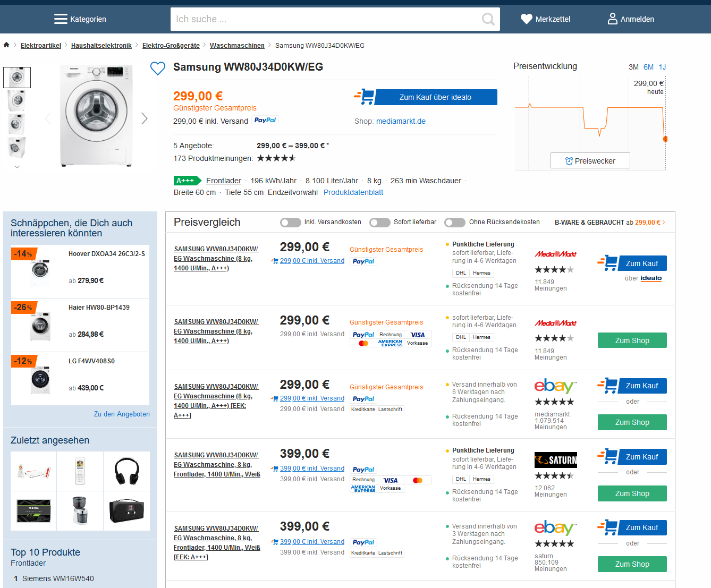Viewport: 711px width, 588px height.
Task: Click Zum Kauf über idealo button
Action: [435, 97]
